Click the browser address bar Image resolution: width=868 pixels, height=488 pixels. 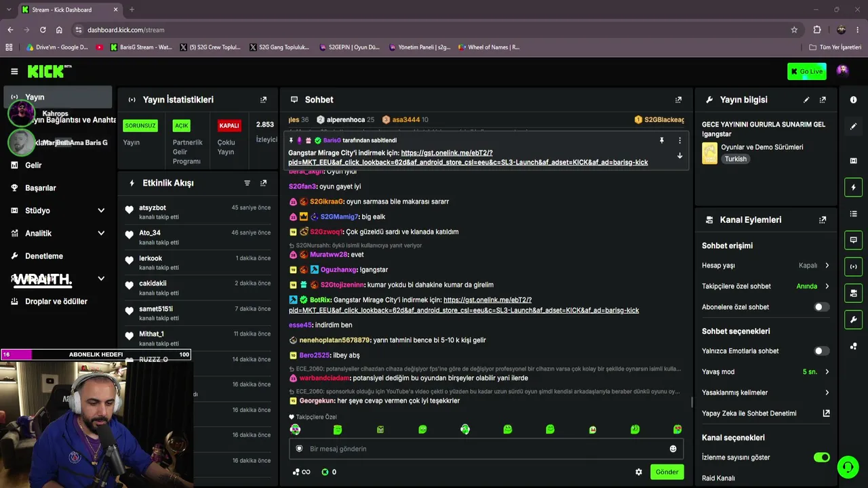[x=434, y=30]
